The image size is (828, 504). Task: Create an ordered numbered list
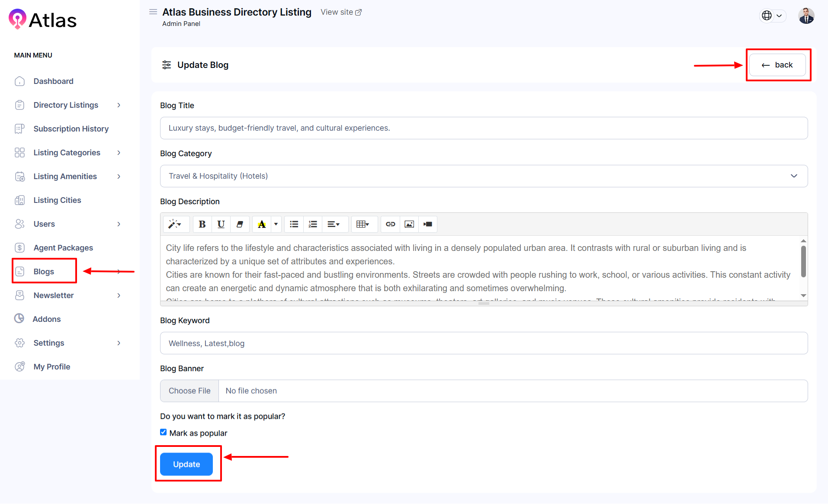point(313,224)
